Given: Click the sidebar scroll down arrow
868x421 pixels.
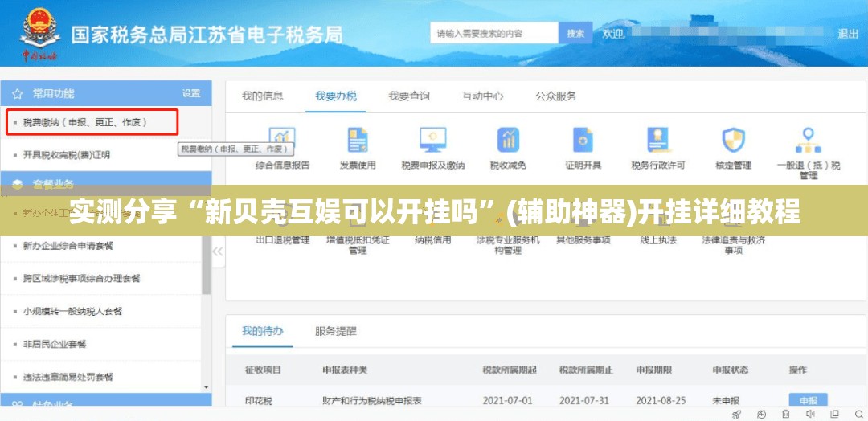Looking at the screenshot, I should tap(207, 387).
